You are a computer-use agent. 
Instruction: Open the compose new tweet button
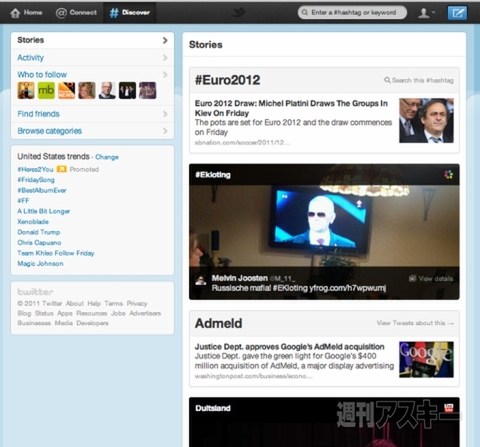[457, 13]
